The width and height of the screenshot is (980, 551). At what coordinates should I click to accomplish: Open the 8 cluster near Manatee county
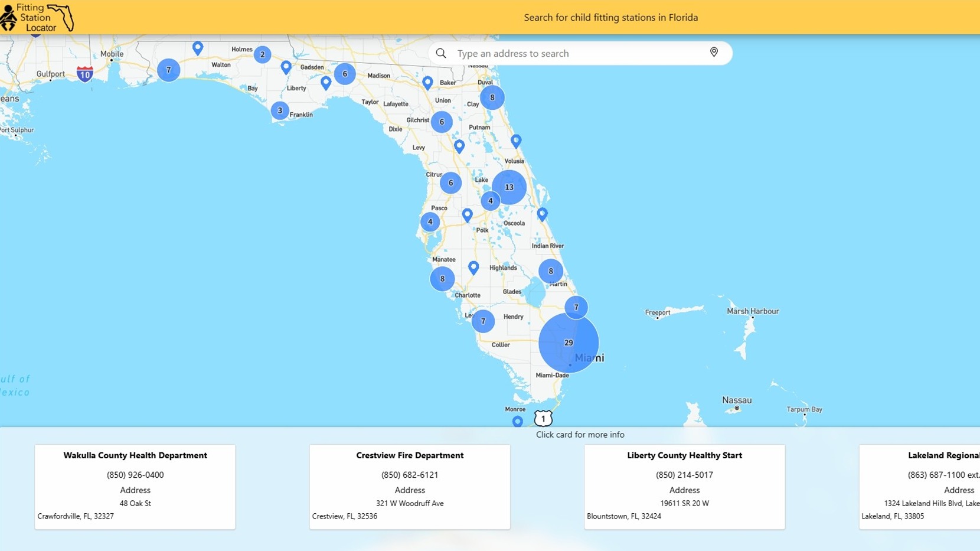click(442, 279)
